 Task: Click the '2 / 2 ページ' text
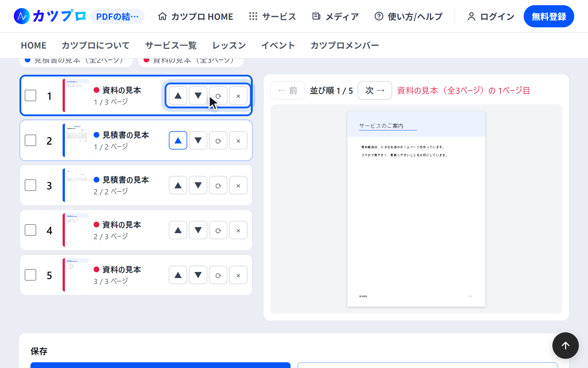tap(111, 191)
